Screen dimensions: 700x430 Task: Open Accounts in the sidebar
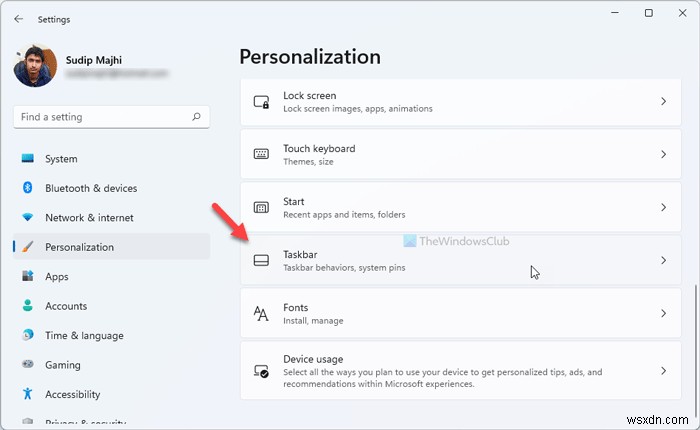66,306
